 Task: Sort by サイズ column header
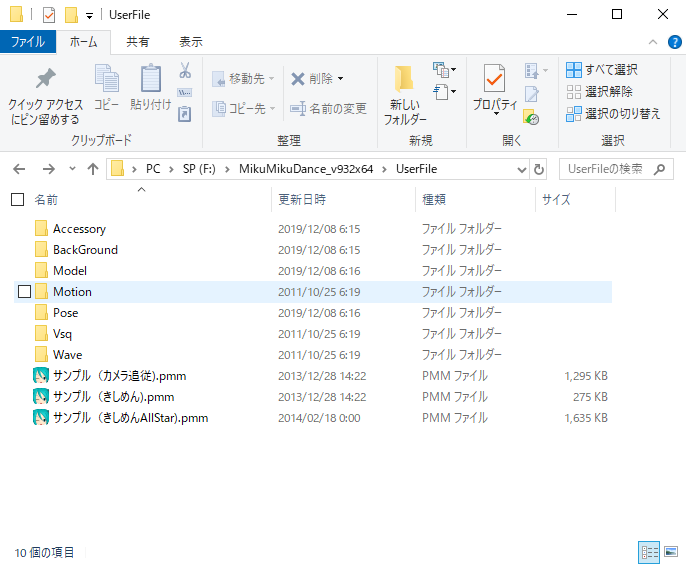[556, 200]
